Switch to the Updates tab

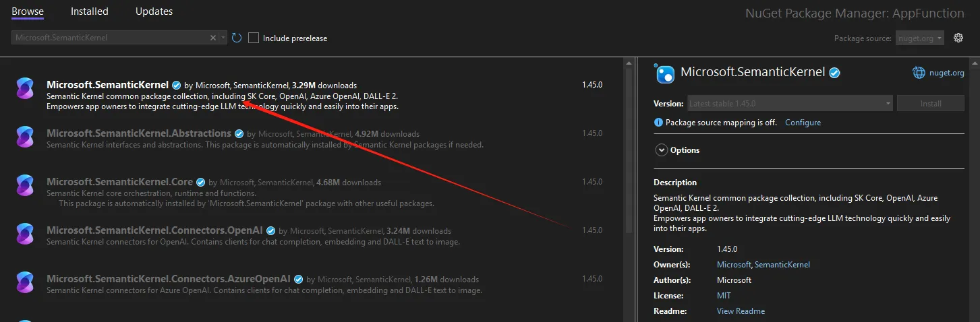tap(154, 11)
